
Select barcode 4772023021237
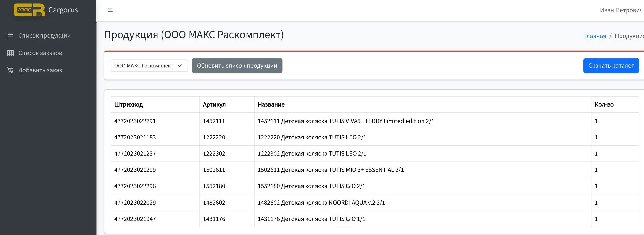pos(135,154)
